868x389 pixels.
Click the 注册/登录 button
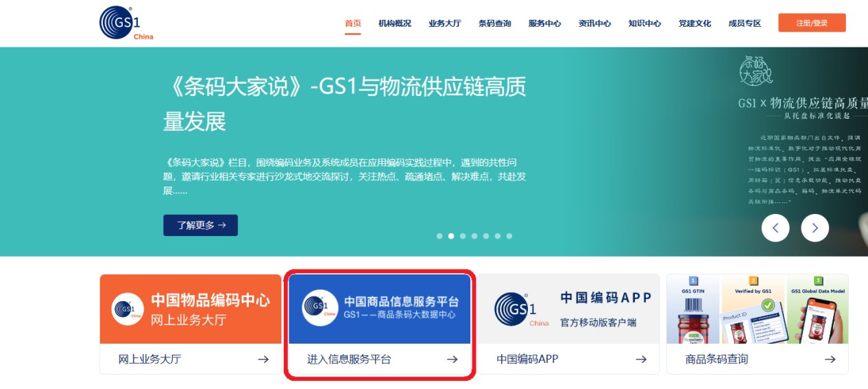coord(812,23)
